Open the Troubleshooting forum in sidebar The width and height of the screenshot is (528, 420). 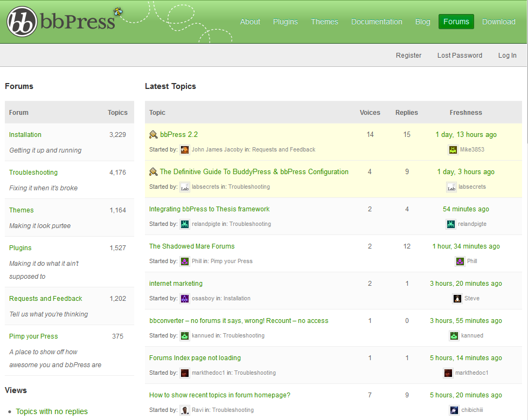pos(33,173)
